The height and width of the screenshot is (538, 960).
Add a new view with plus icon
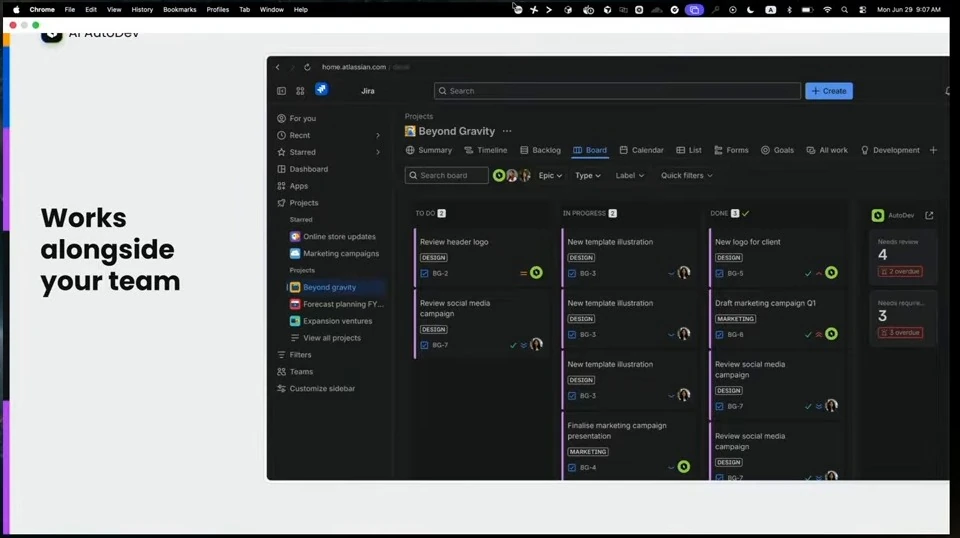click(x=933, y=150)
